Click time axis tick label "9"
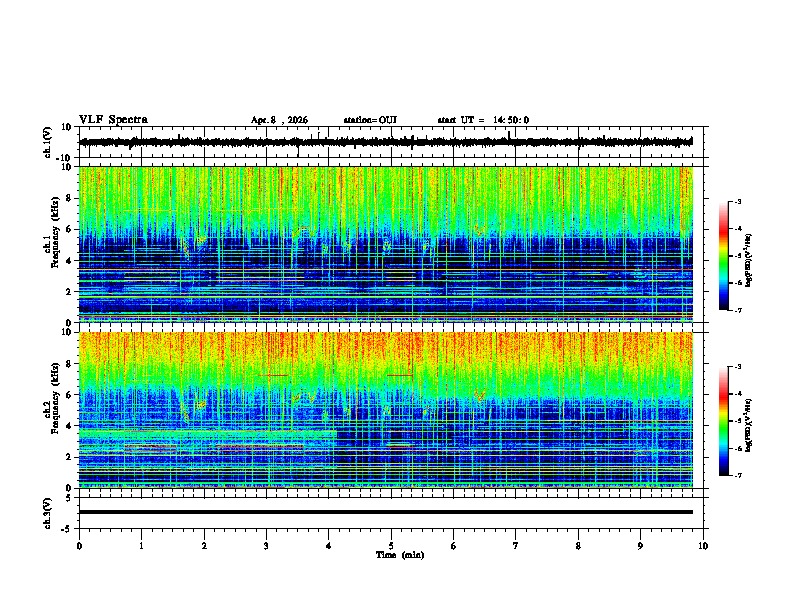 [x=640, y=546]
